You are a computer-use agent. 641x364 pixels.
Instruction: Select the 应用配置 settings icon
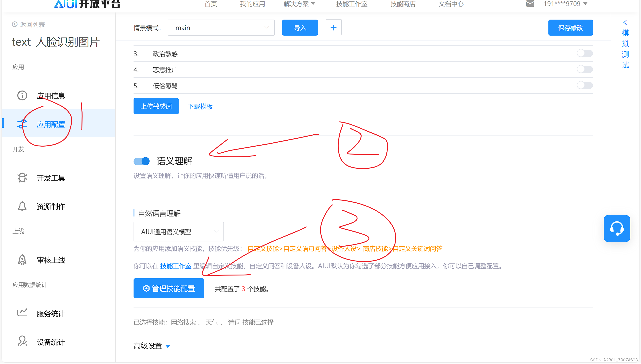coord(22,123)
